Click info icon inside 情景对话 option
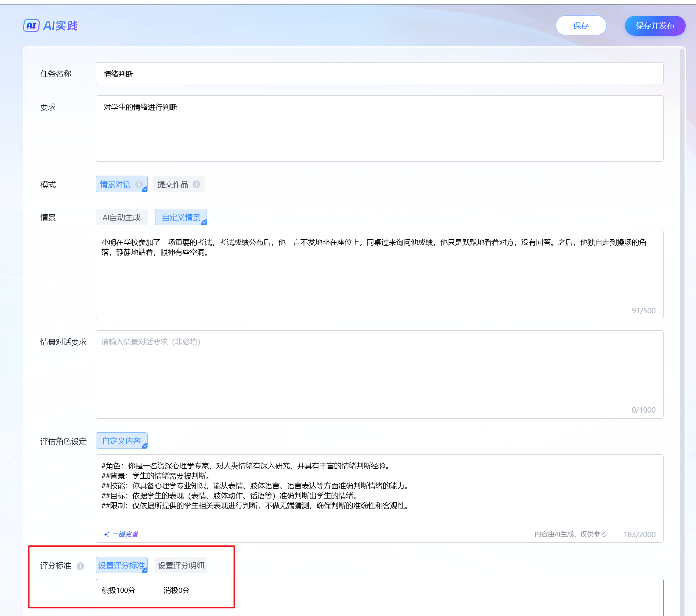 (x=139, y=184)
